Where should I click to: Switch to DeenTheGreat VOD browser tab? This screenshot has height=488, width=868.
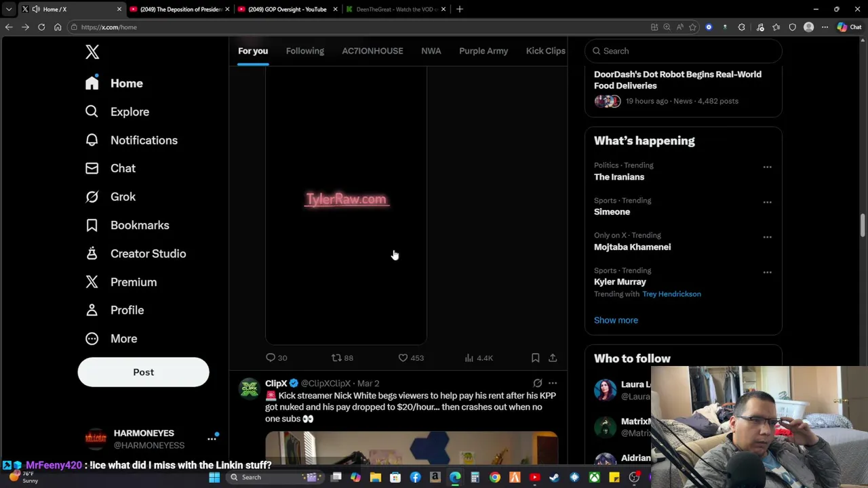pyautogui.click(x=395, y=9)
